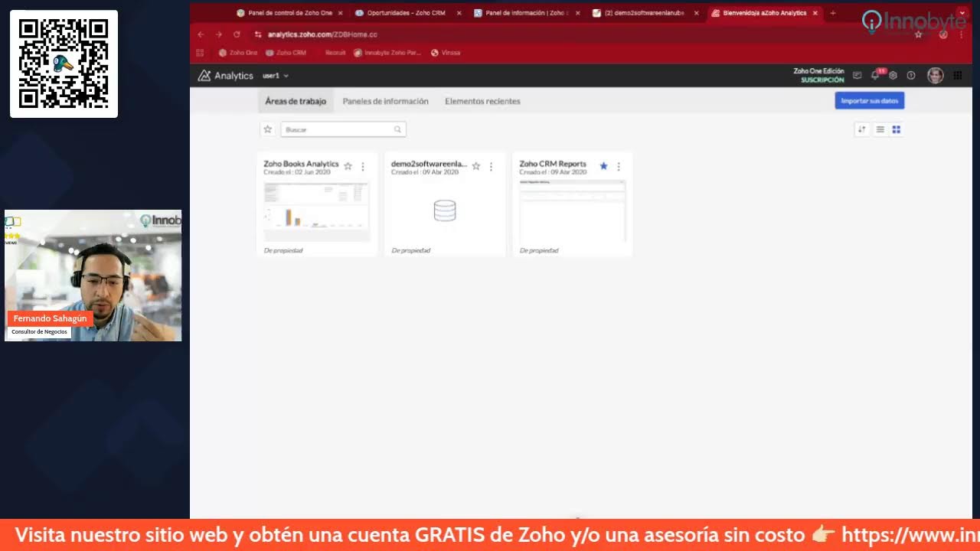The height and width of the screenshot is (551, 980).
Task: Open browser apps shortcut in bookmarks bar
Action: tap(201, 53)
